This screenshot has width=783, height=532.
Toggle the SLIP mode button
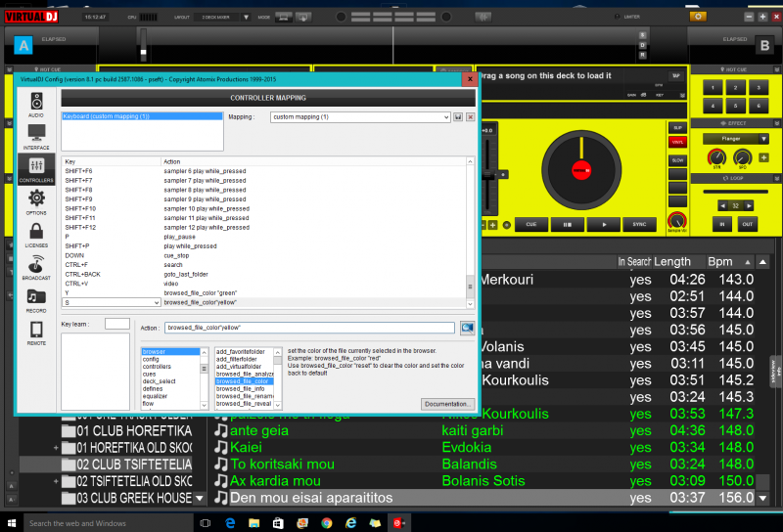click(676, 128)
